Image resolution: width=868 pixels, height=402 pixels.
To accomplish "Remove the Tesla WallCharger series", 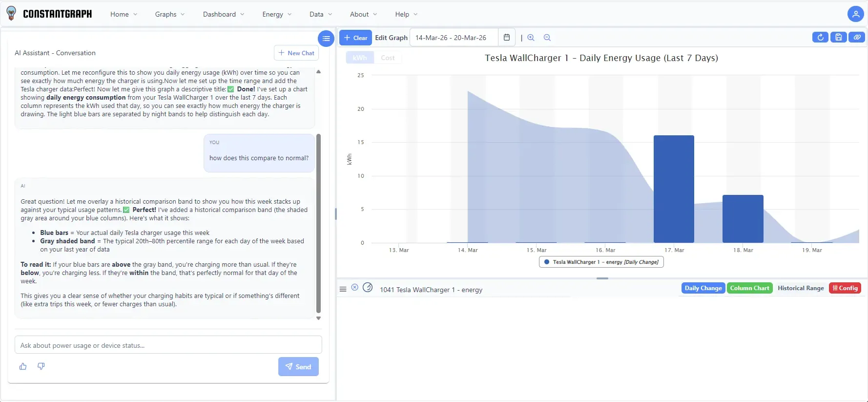I will click(355, 288).
